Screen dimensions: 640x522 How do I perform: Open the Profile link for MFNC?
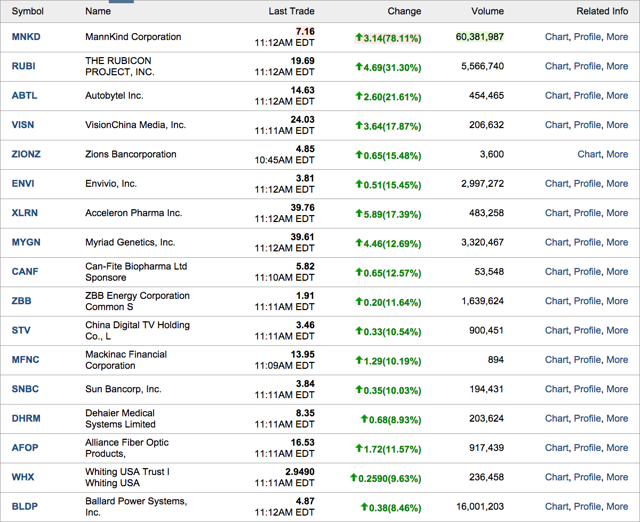(x=587, y=360)
